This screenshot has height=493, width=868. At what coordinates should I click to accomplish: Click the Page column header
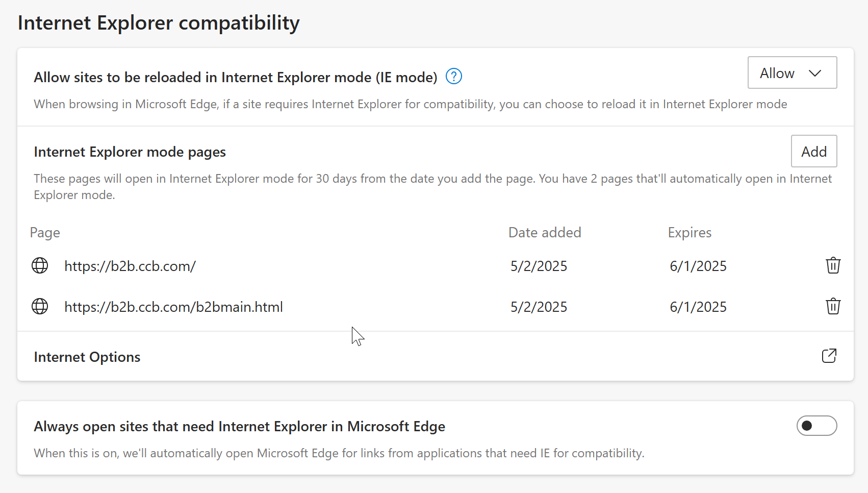tap(45, 233)
